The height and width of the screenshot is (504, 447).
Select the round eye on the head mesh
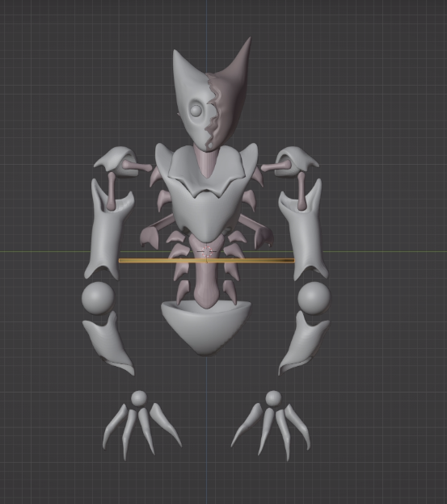(196, 111)
